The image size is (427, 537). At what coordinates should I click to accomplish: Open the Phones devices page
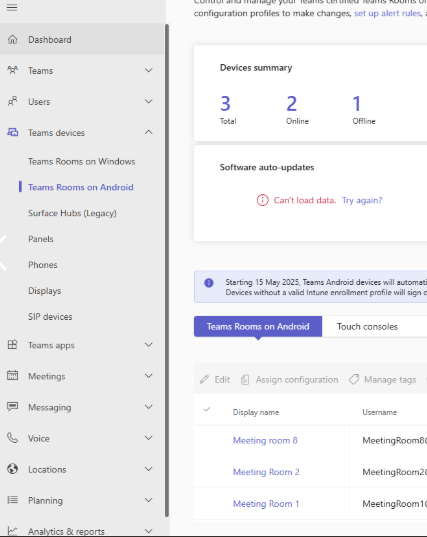43,265
